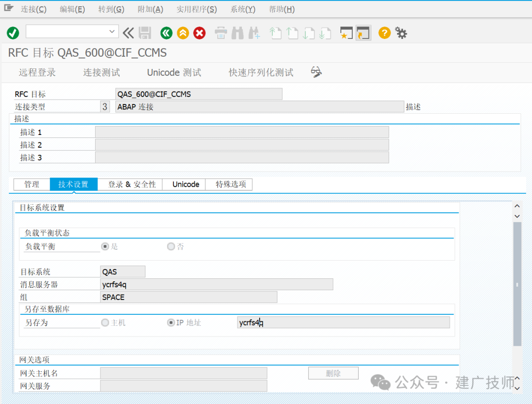Select 否 for 负载平衡
The image size is (532, 404).
tap(170, 246)
